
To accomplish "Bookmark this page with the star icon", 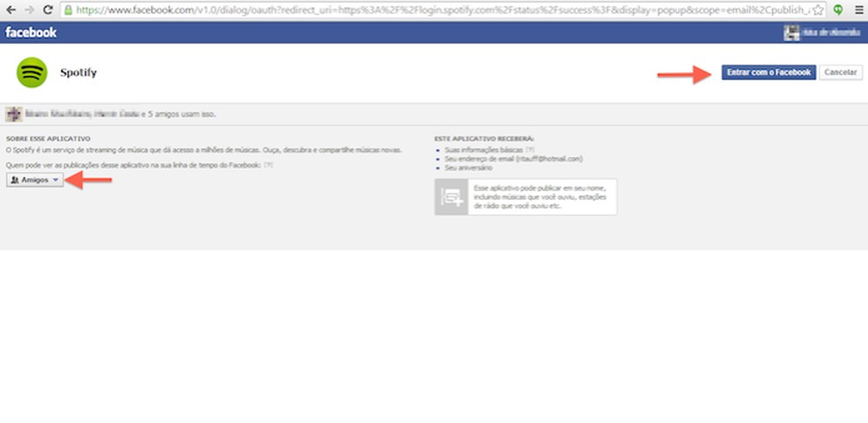I will tap(818, 10).
